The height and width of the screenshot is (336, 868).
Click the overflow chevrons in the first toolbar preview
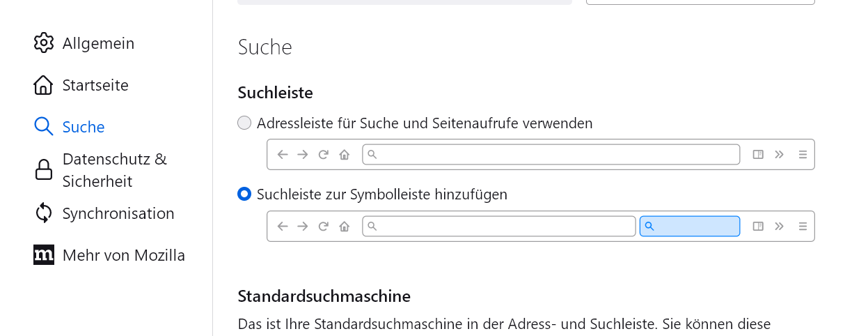pos(780,155)
